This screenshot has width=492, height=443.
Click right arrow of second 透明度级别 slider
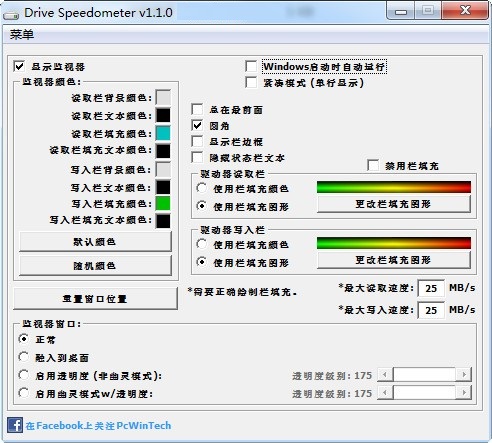tap(464, 393)
